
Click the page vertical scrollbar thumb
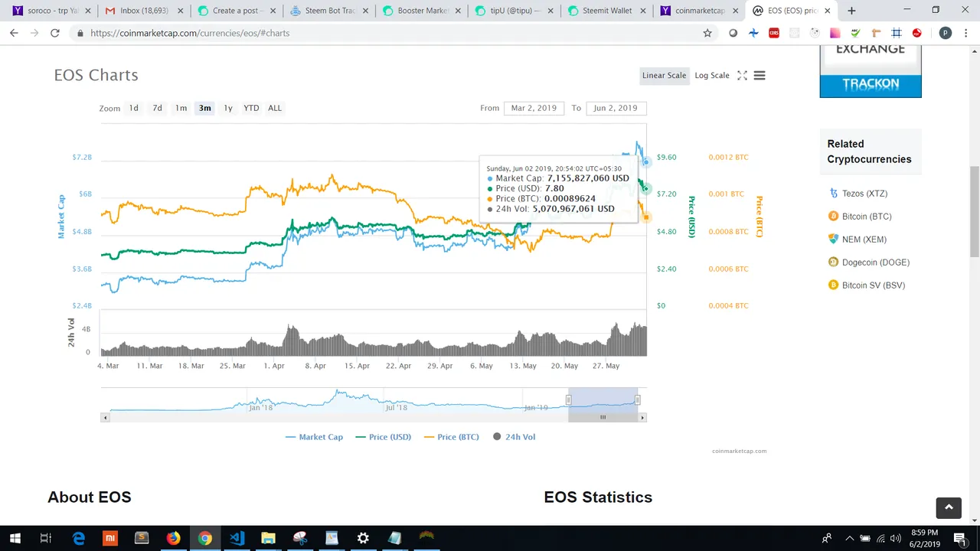(x=975, y=212)
